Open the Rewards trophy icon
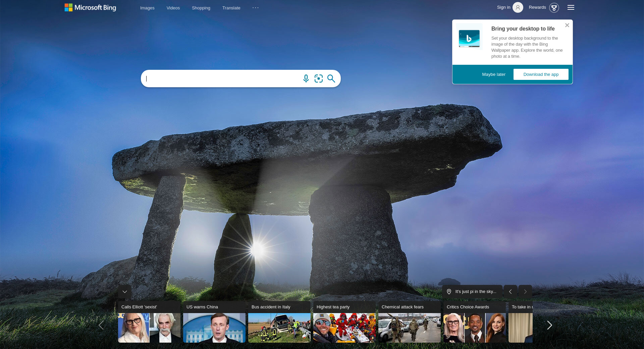The image size is (644, 349). [554, 7]
